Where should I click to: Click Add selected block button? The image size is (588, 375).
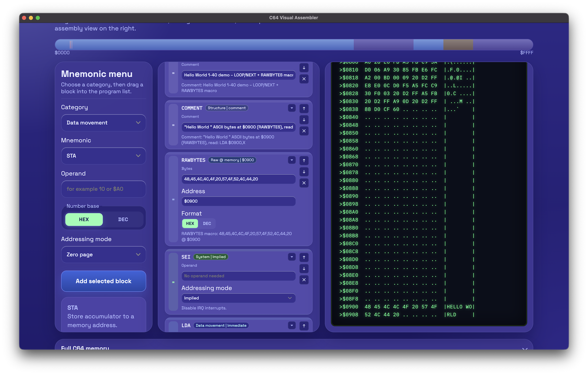(x=104, y=281)
